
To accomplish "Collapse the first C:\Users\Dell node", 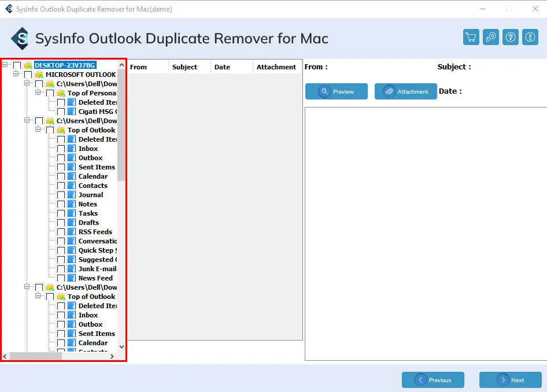I will (27, 83).
